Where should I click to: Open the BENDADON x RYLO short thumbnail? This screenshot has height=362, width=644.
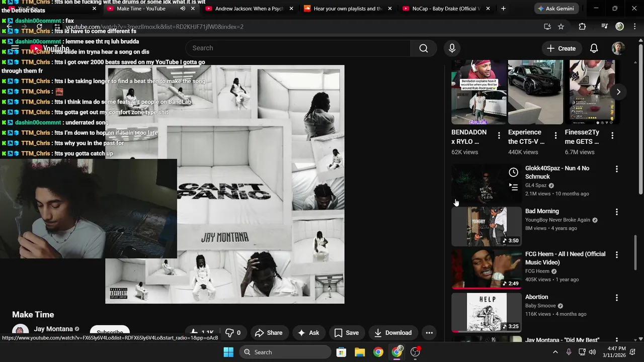pos(479,92)
